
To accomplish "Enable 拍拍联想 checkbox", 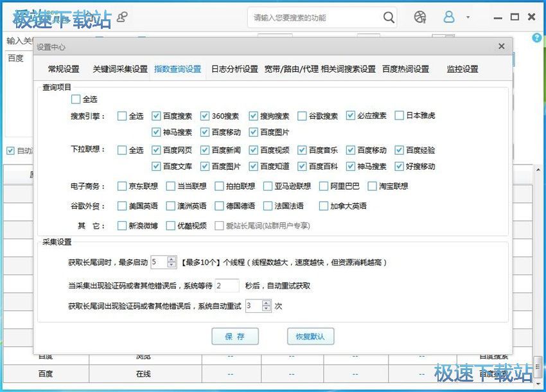I will click(219, 186).
